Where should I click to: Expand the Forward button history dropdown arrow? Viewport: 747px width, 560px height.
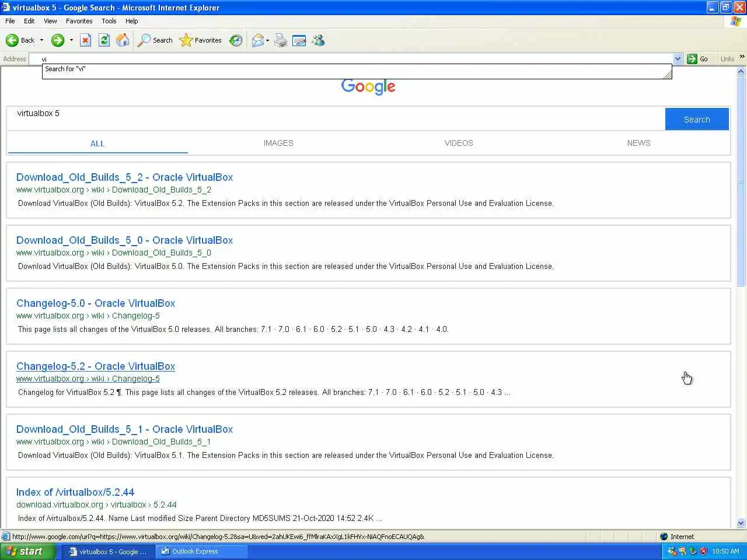(71, 40)
